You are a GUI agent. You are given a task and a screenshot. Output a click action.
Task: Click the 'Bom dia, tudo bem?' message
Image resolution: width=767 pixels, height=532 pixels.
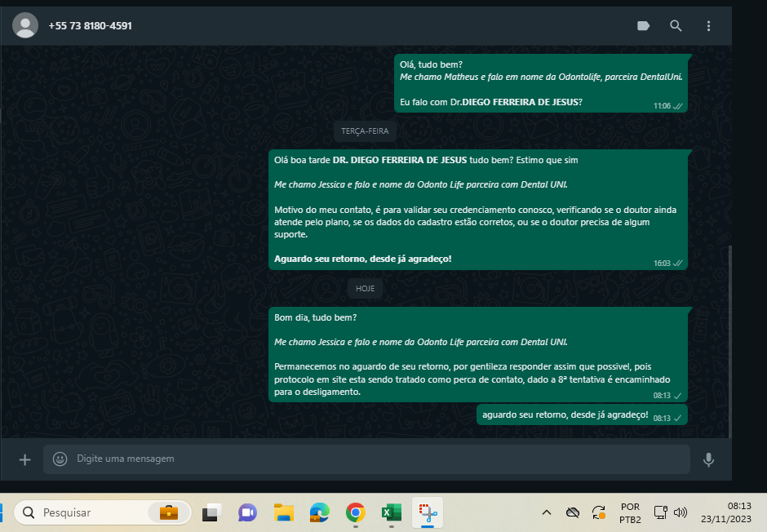point(478,354)
